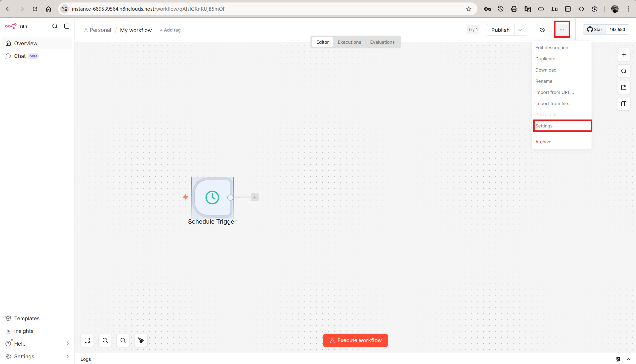This screenshot has width=636, height=364.
Task: Click the plus connector after Schedule Trigger
Action: pyautogui.click(x=255, y=197)
